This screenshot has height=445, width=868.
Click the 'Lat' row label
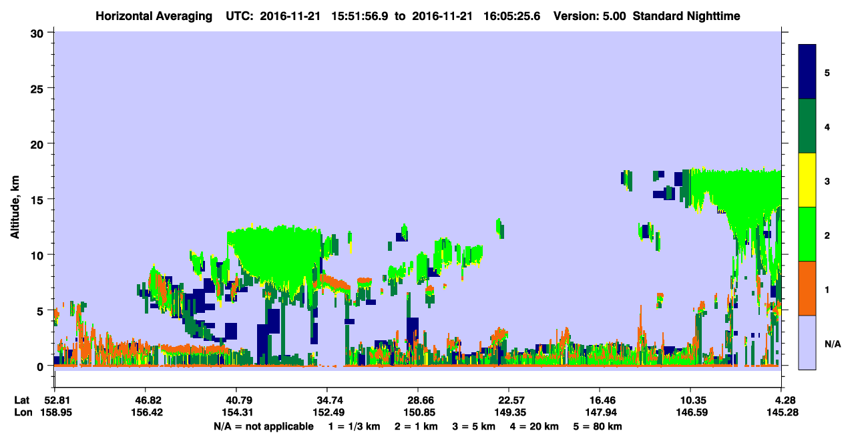21,400
